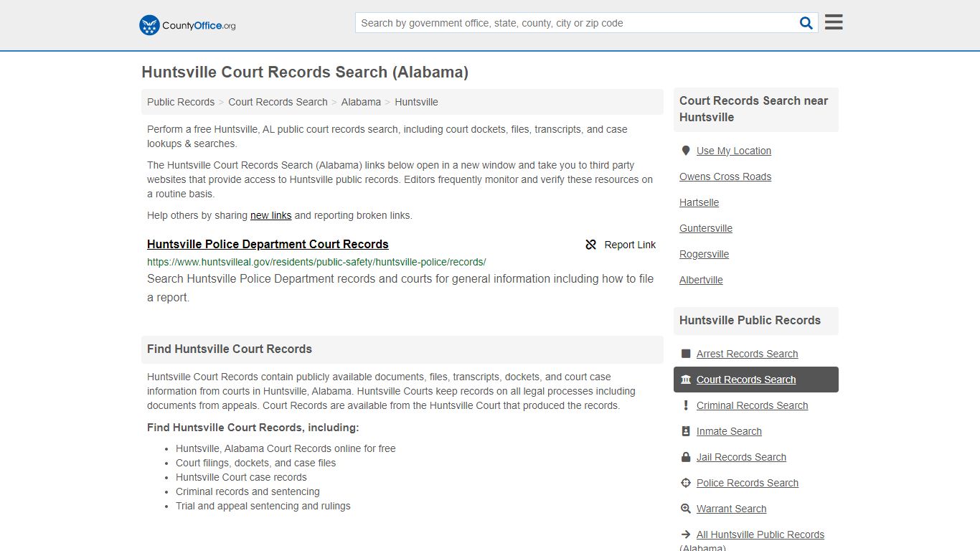980x551 pixels.
Task: Go to Huntsville breadcrumb
Action: click(x=416, y=102)
